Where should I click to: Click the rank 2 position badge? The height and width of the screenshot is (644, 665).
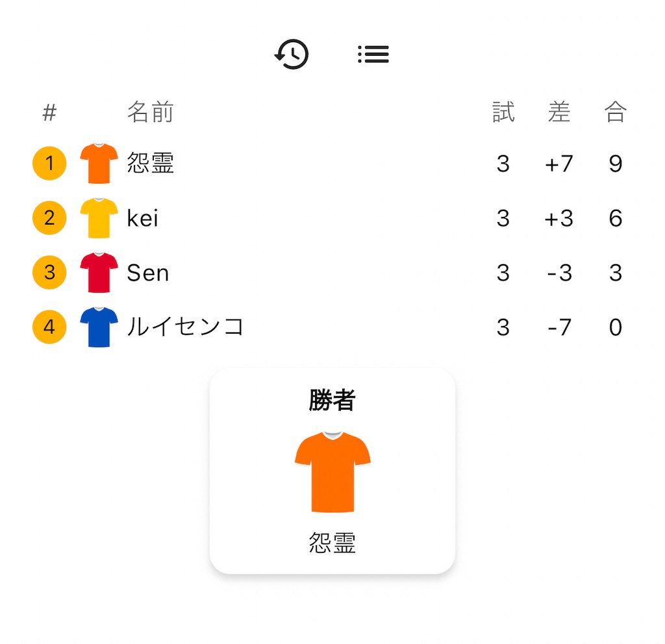pos(49,218)
